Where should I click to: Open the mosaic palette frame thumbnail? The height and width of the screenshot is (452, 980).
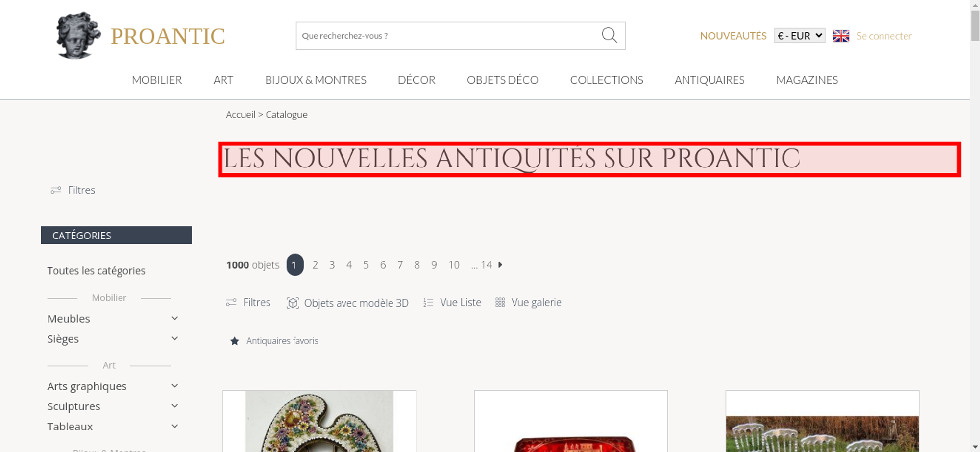319,421
